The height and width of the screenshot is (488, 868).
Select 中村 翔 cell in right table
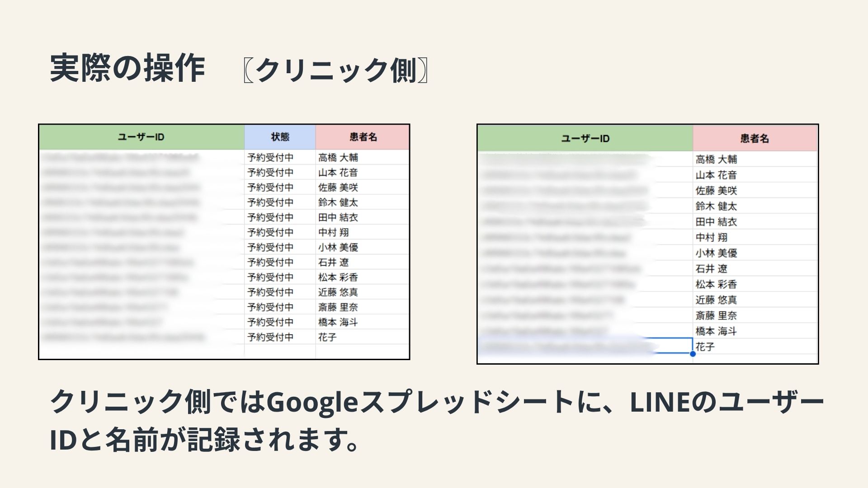(x=712, y=238)
